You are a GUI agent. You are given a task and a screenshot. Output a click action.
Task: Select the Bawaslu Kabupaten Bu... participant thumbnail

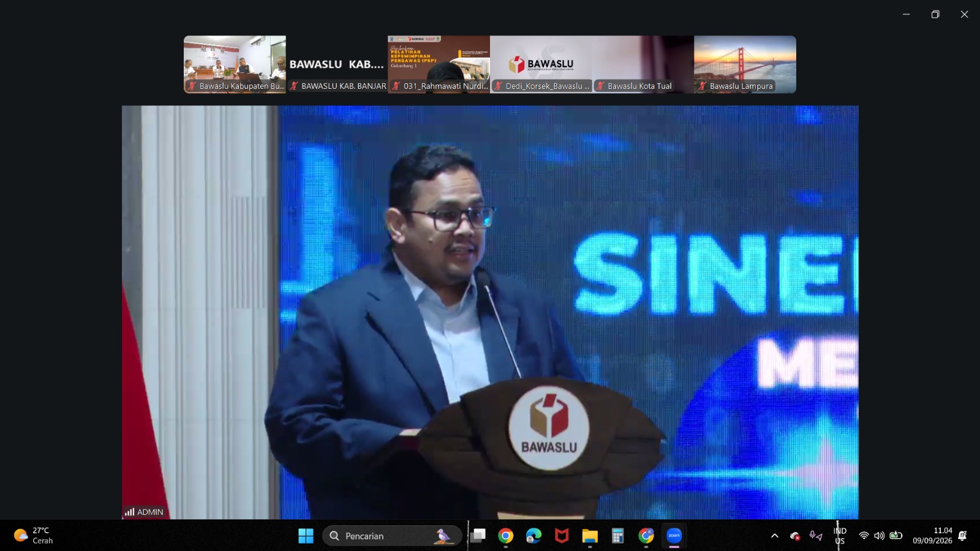click(x=235, y=64)
